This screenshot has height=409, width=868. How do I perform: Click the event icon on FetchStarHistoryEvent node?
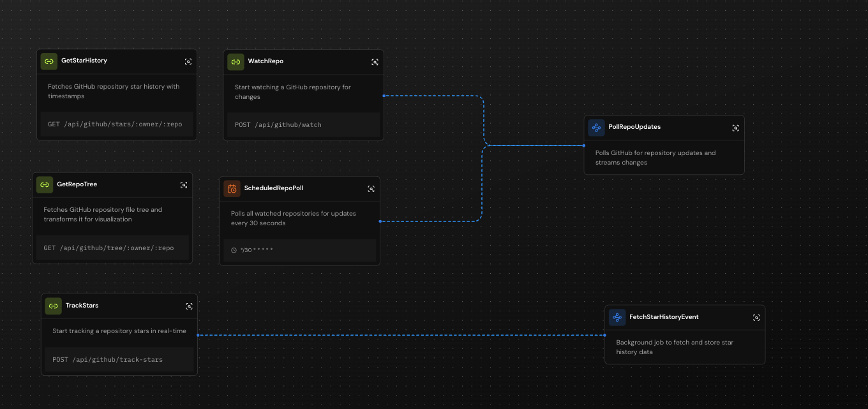click(617, 317)
